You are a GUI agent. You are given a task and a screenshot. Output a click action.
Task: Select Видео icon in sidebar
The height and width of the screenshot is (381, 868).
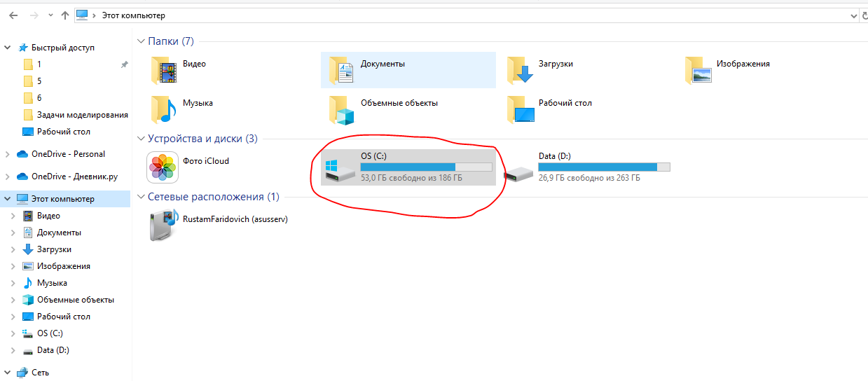(x=28, y=216)
